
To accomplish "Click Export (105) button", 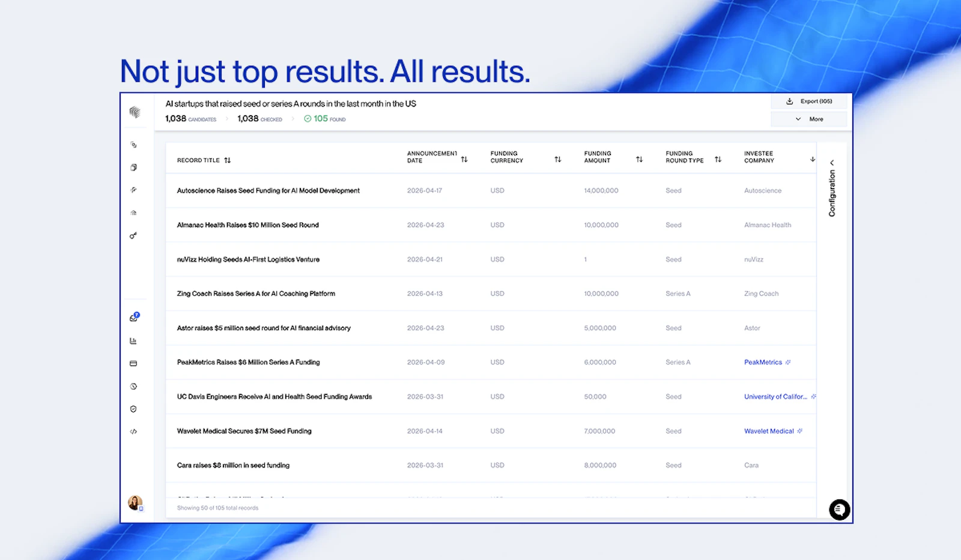I will pyautogui.click(x=809, y=101).
